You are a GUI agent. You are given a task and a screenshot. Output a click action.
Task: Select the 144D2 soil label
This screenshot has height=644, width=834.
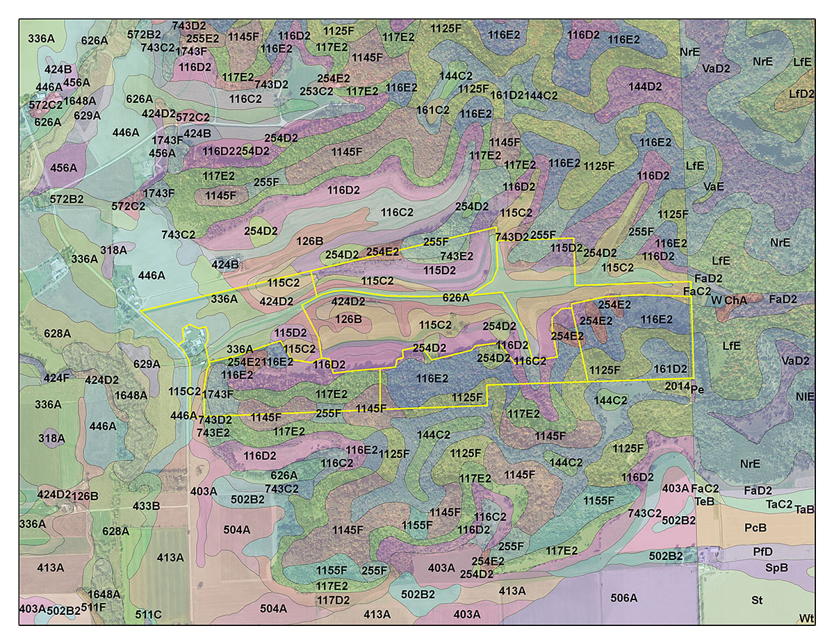645,87
